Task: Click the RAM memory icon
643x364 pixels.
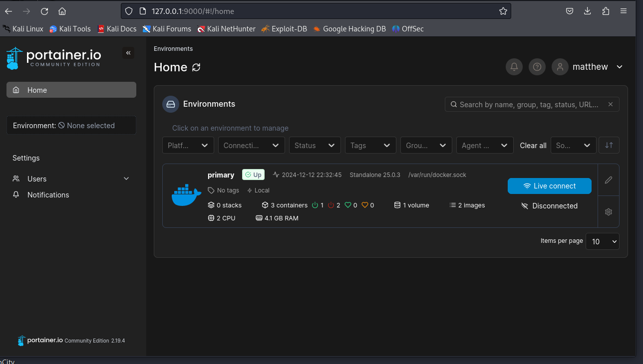Action: [259, 218]
